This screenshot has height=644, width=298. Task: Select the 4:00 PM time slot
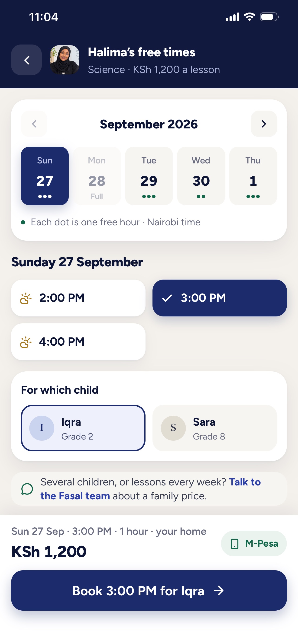(x=78, y=342)
